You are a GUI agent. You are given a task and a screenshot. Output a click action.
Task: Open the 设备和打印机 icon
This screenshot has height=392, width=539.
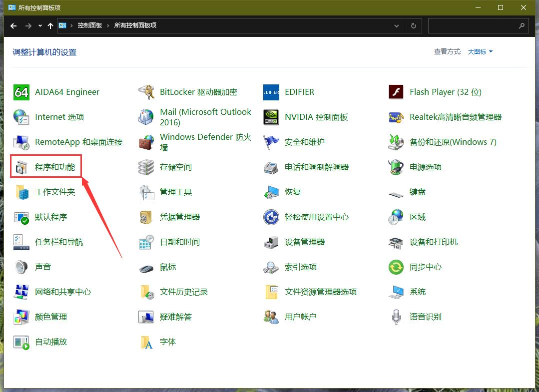pyautogui.click(x=396, y=242)
